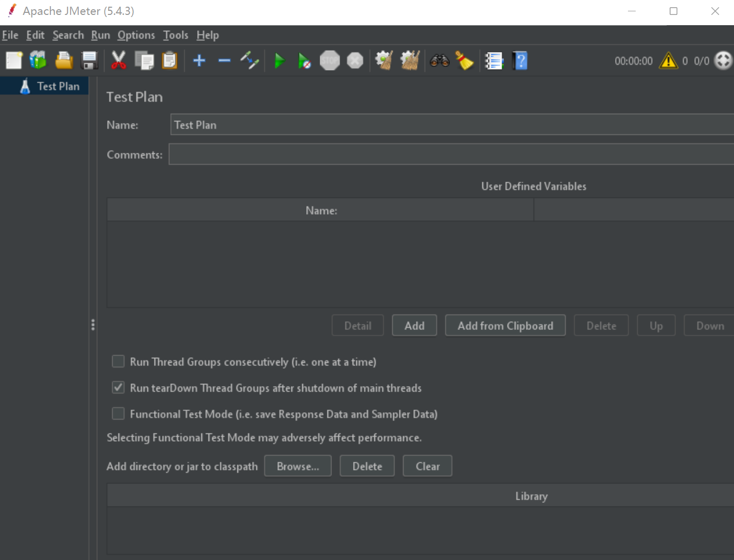
Task: Click Delete button under variables table
Action: coord(601,325)
